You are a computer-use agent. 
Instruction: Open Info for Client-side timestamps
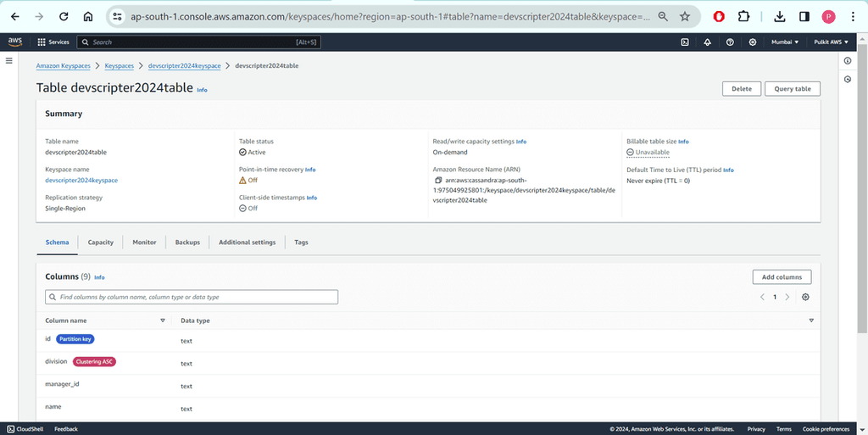(312, 198)
